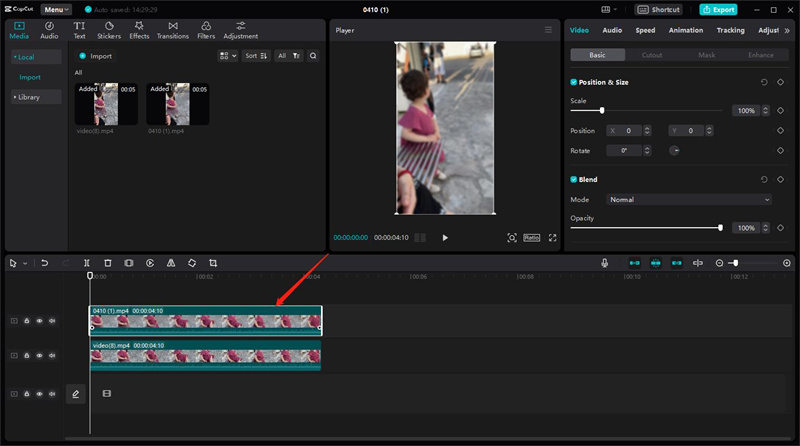Open the All filter dropdown
The height and width of the screenshot is (446, 800).
pyautogui.click(x=289, y=56)
